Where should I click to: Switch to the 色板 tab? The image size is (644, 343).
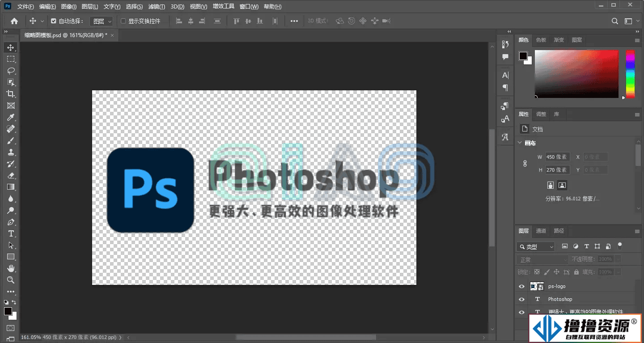click(x=541, y=40)
